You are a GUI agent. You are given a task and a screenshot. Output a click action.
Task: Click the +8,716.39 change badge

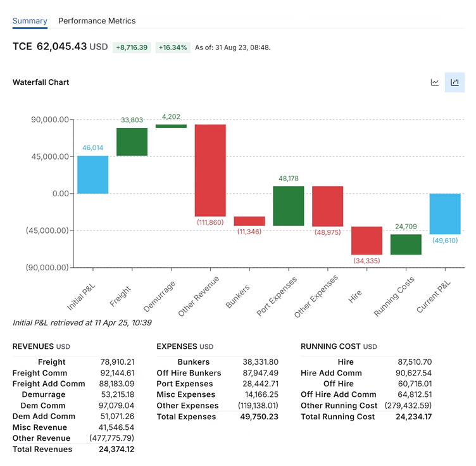click(132, 47)
